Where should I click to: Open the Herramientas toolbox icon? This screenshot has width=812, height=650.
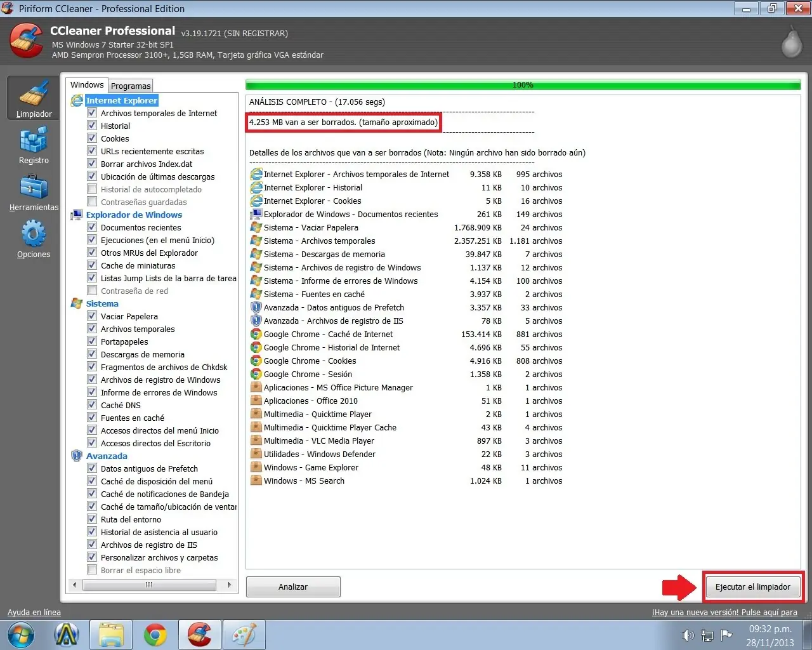[x=34, y=187]
